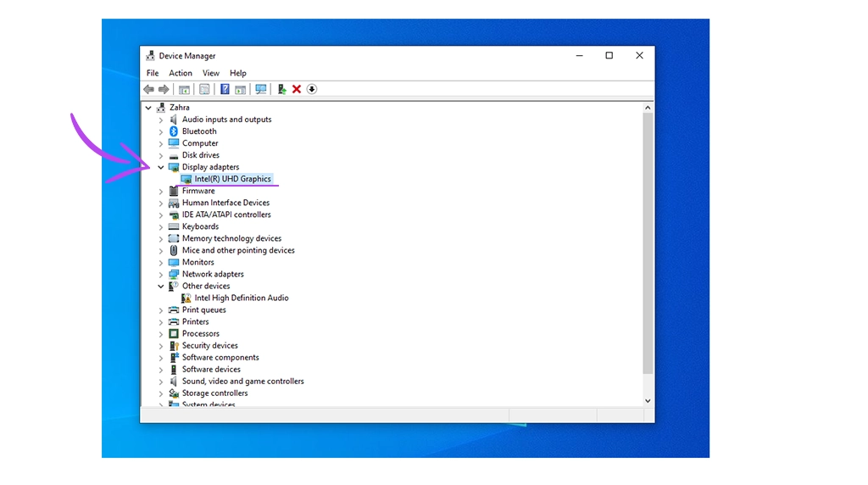This screenshot has width=868, height=485.
Task: Click the Network adapters category icon
Action: tap(173, 274)
